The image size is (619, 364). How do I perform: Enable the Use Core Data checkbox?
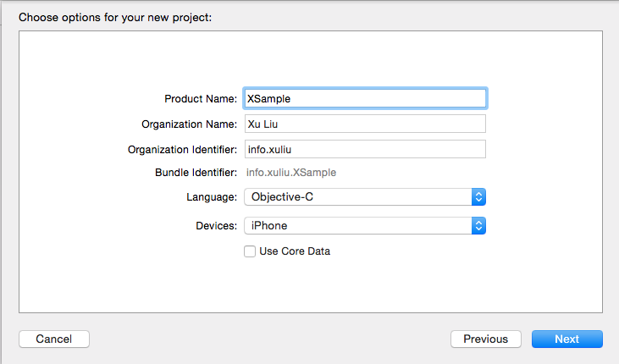click(x=250, y=251)
